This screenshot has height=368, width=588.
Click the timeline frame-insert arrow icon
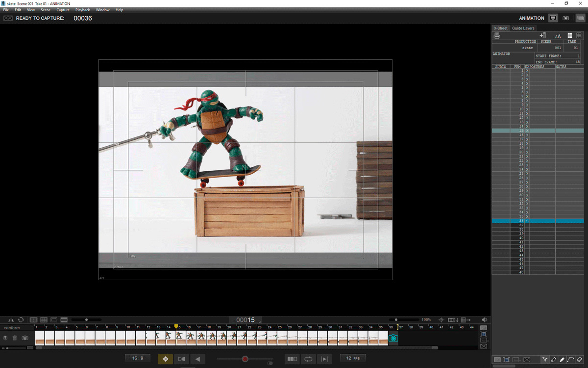tap(453, 320)
